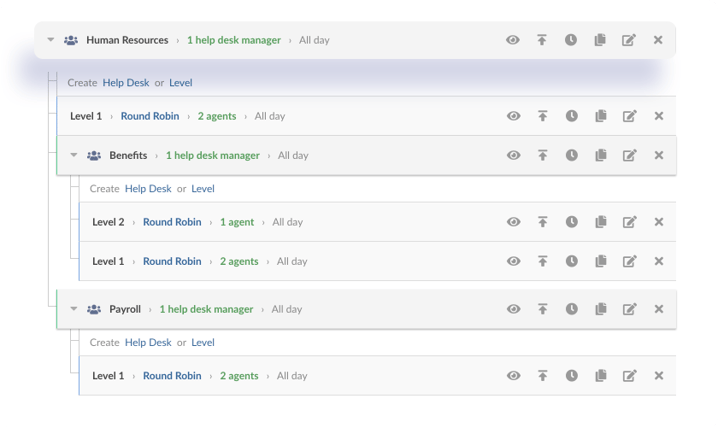Move the top Level 1 row up with its arrow icon
Screen dimensions: 718x428
click(542, 116)
